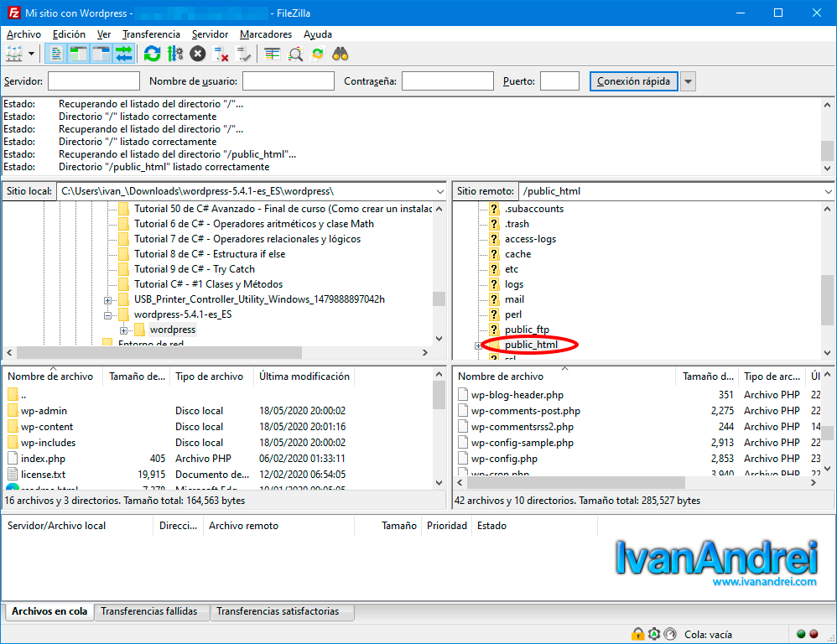Sort local files by Tipo de archivo

(210, 377)
